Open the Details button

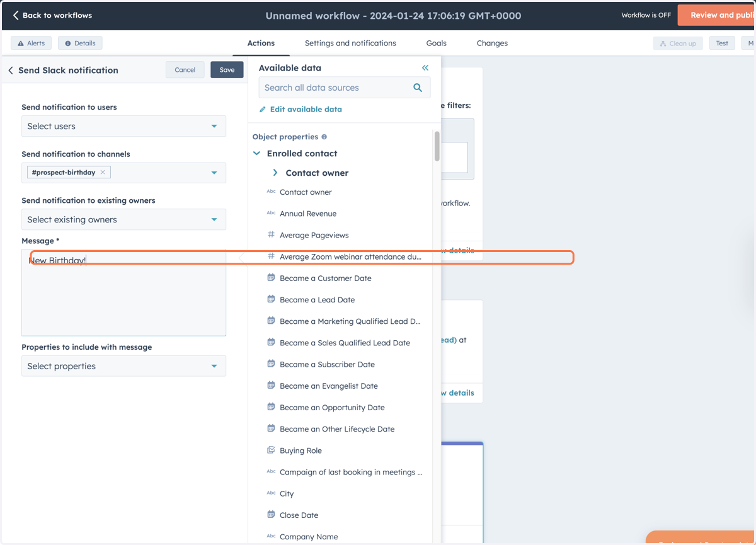(80, 43)
